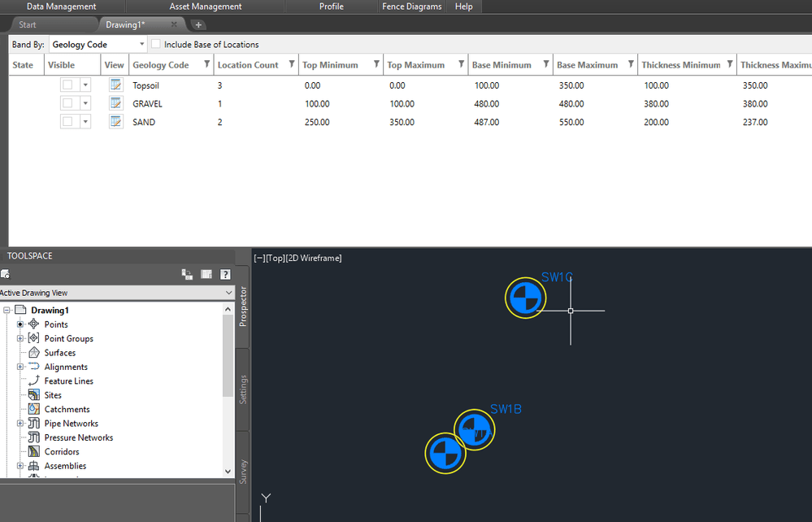Click the viewport [-] controls label
Viewport: 812px width, 522px height.
click(259, 258)
